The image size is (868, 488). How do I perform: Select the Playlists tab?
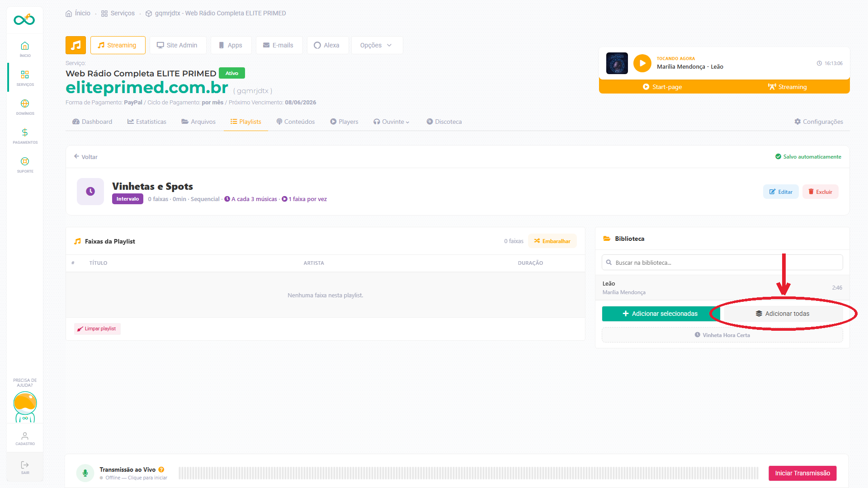pos(246,122)
